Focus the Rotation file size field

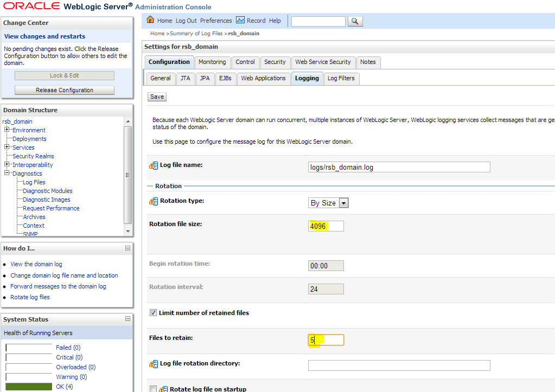point(326,226)
